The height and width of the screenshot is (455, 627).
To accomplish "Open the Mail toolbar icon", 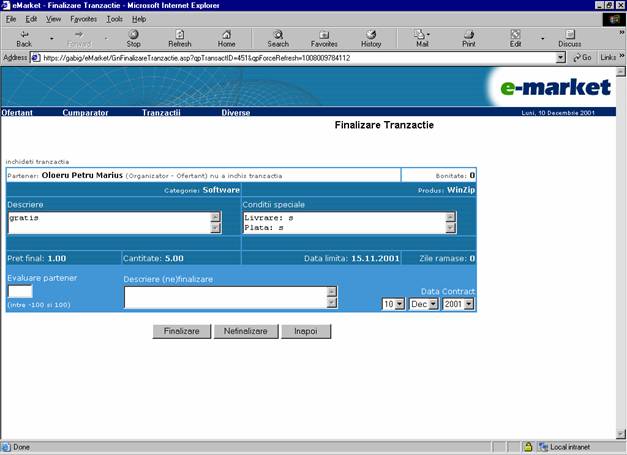I will point(421,38).
